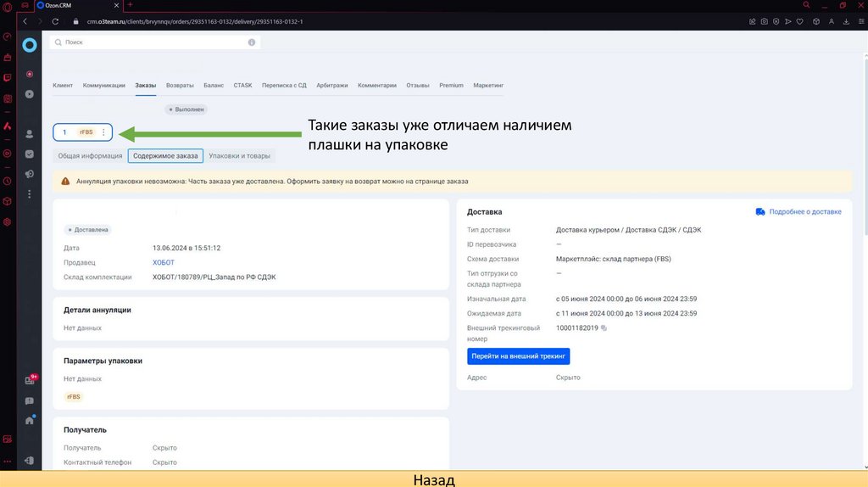Switch to the Клиент tab
The width and height of the screenshot is (868, 487).
click(63, 86)
